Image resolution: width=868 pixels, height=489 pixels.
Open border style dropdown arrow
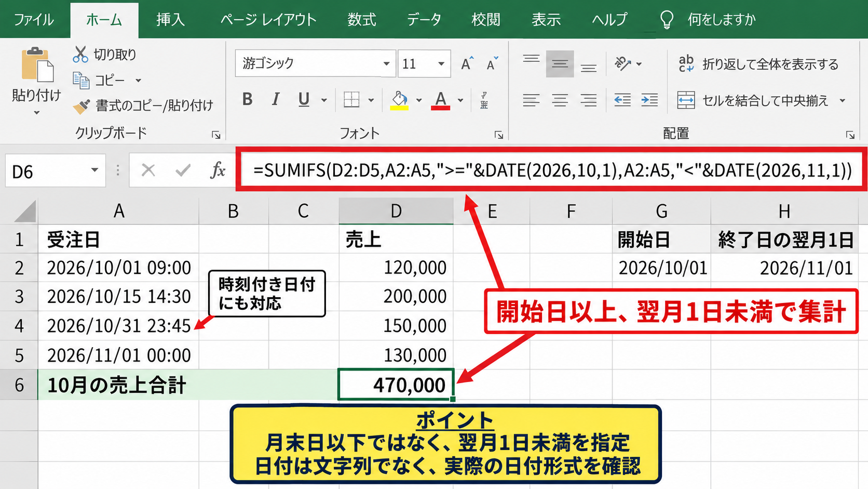pos(371,100)
